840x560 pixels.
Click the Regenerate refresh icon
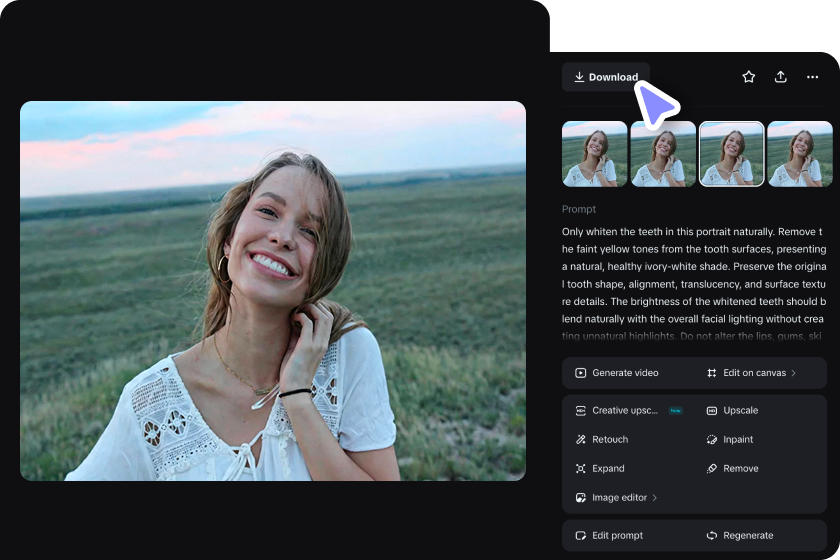tap(711, 536)
